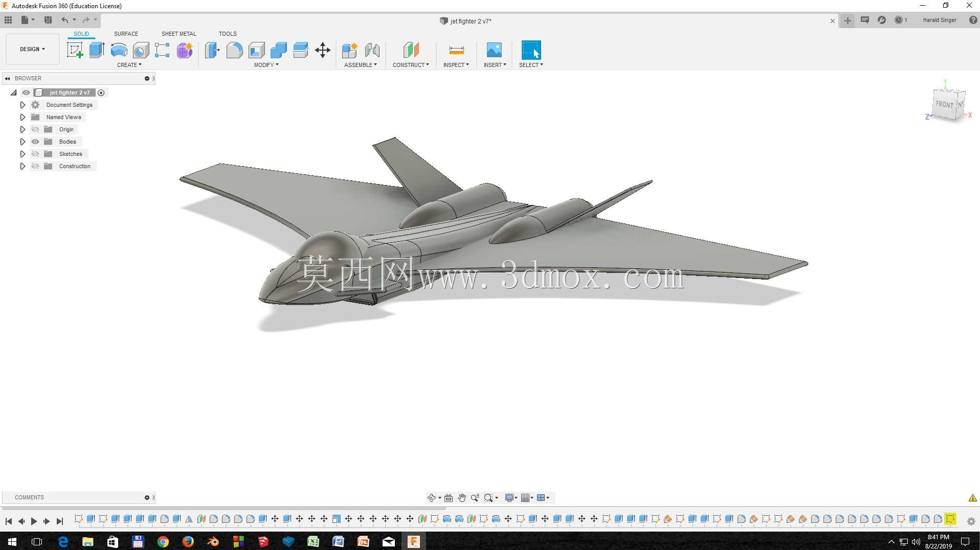Select the Press Pull tool

(x=212, y=50)
